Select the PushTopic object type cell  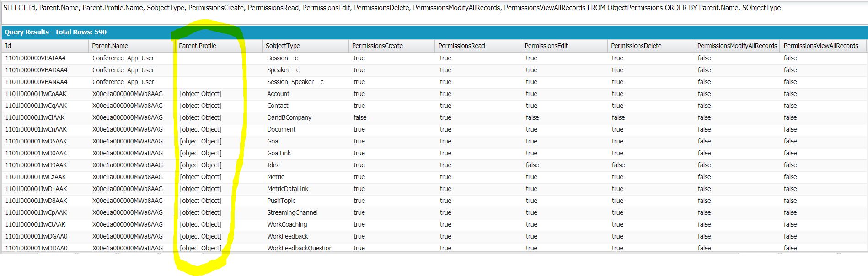pyautogui.click(x=281, y=201)
